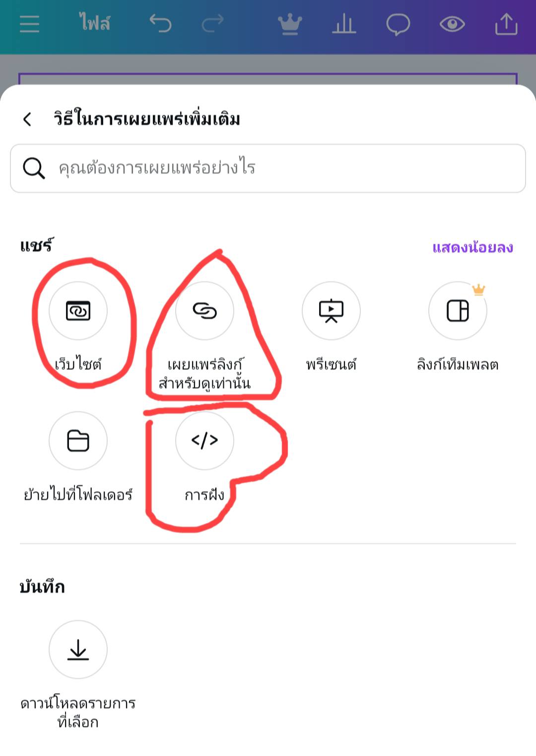
Task: Choose เผยแพร่ลิงก์สำหรับดูเท่านั้น view-only link
Action: (204, 311)
